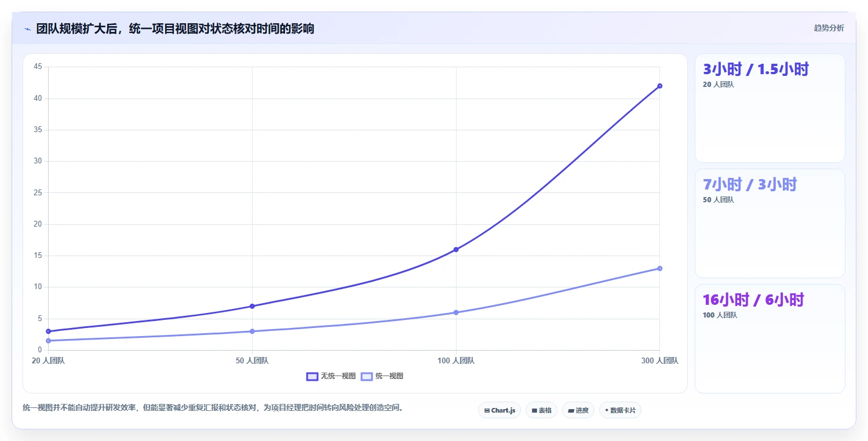This screenshot has height=441, width=868.
Task: Click the 趋势分析 label
Action: point(829,28)
